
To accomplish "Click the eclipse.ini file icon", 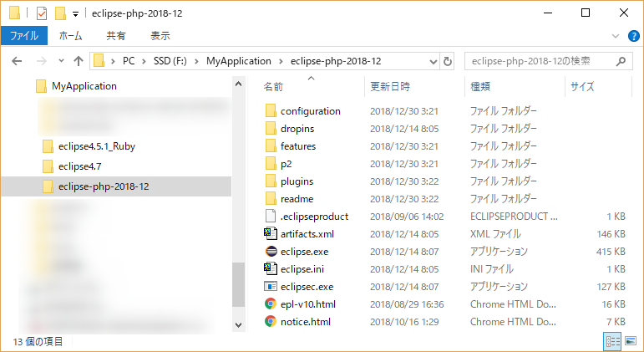I will 271,269.
